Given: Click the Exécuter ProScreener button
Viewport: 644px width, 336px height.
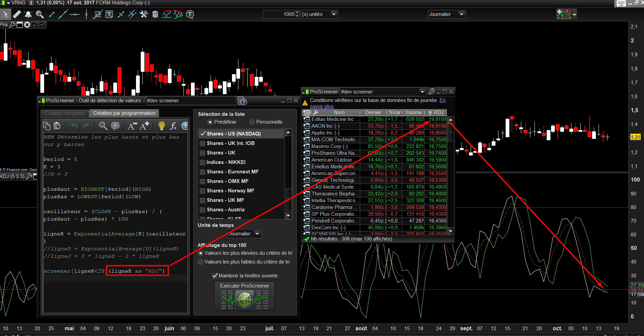Looking at the screenshot, I should pos(245,296).
